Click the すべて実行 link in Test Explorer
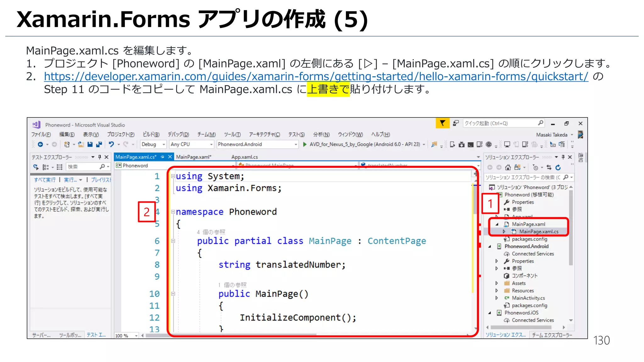Screen dimensions: 644x362 (x=45, y=180)
